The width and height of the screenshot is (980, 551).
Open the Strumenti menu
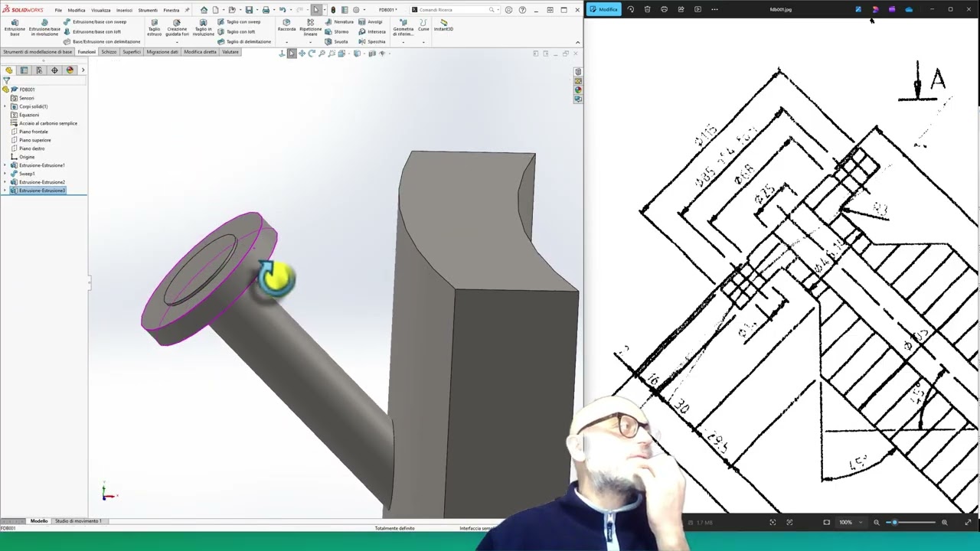[148, 10]
